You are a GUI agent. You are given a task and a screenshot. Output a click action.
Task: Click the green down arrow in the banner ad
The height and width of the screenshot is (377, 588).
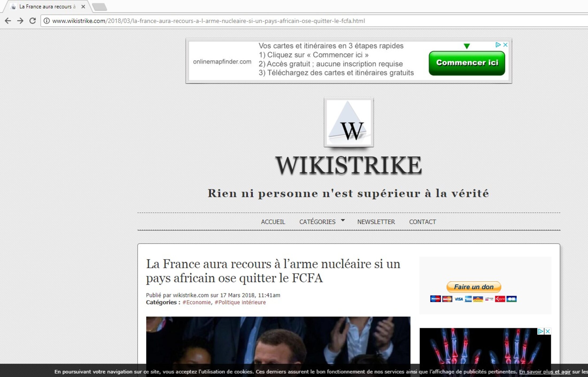tap(467, 46)
